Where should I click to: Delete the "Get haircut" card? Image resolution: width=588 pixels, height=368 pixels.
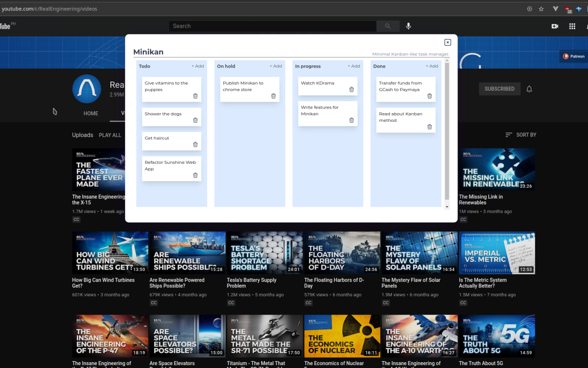[195, 144]
